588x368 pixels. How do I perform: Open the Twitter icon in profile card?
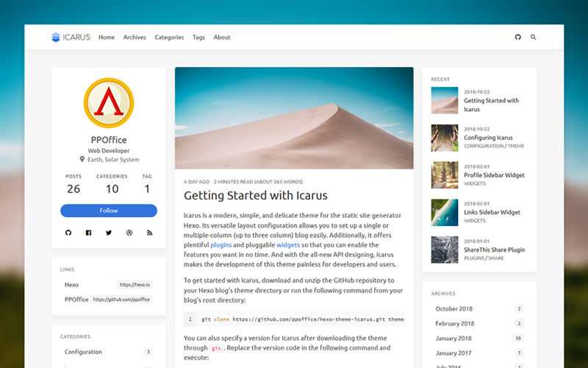tap(109, 233)
